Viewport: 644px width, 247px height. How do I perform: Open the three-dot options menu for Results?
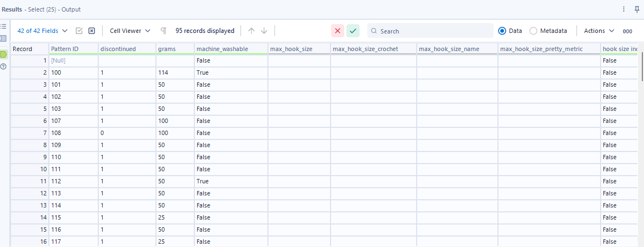coord(624,9)
